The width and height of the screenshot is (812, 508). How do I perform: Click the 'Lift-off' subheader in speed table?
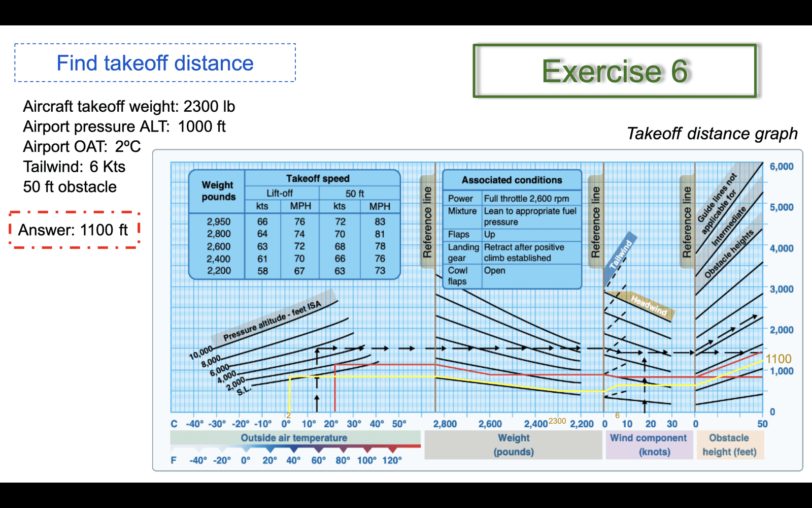[x=280, y=193]
